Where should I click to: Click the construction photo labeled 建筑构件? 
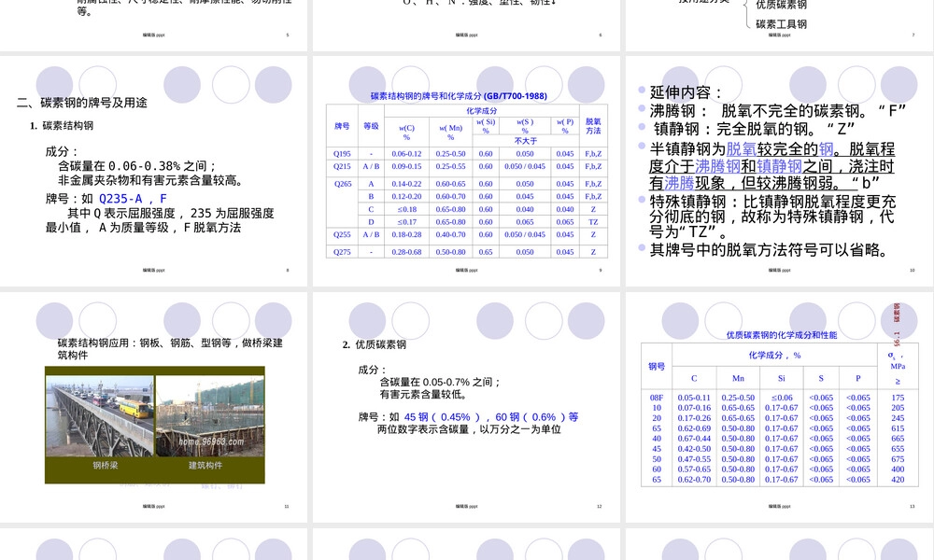(209, 416)
